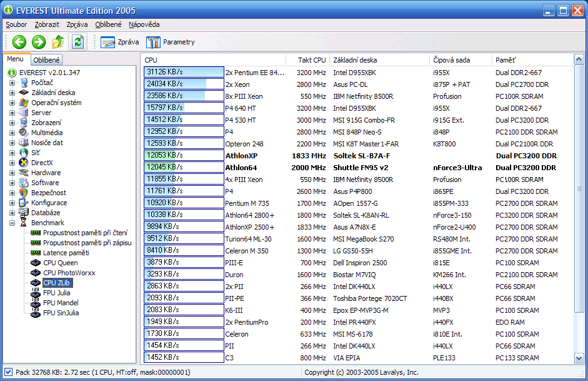Sort by the Takt CPU column header

311,60
